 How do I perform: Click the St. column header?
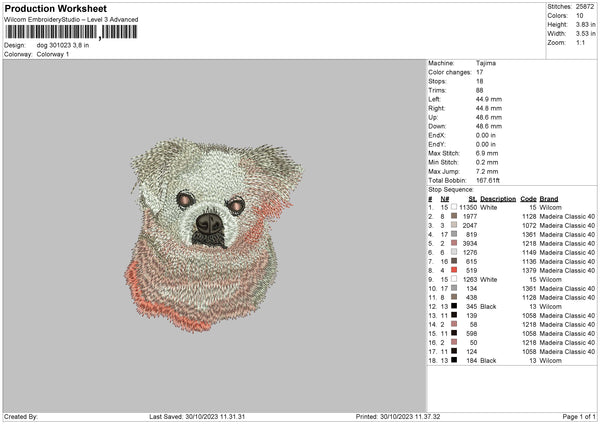point(472,198)
